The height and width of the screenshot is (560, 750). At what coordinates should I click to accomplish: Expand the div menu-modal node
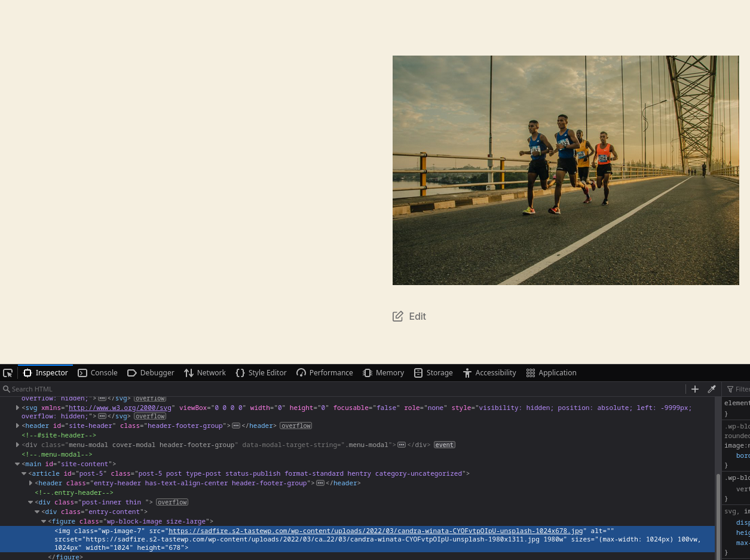pyautogui.click(x=17, y=445)
